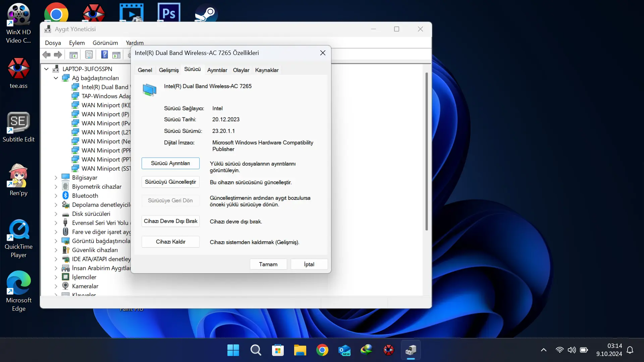Open the Wi-Fi network tray icon
The height and width of the screenshot is (362, 644).
[x=559, y=350]
